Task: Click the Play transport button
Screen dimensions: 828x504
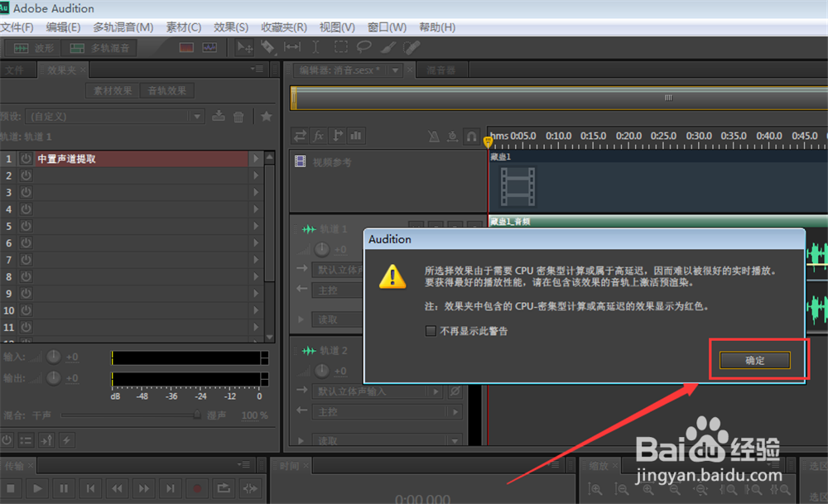Action: [x=37, y=489]
